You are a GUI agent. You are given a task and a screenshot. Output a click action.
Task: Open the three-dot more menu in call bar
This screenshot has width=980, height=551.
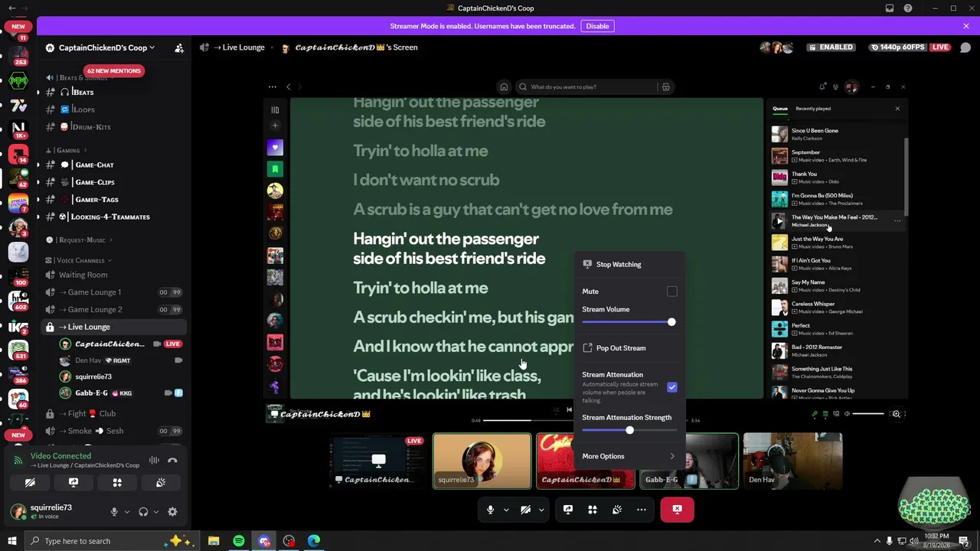(x=642, y=510)
